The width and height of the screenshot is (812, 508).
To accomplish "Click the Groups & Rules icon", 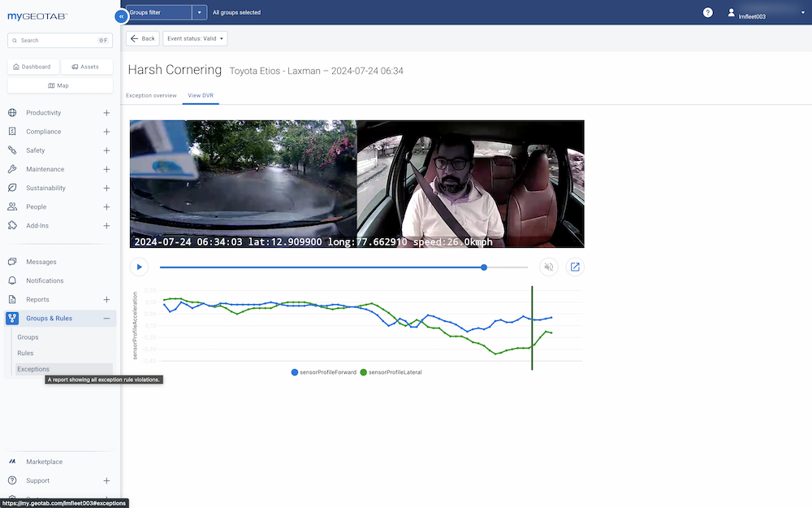I will (x=12, y=319).
